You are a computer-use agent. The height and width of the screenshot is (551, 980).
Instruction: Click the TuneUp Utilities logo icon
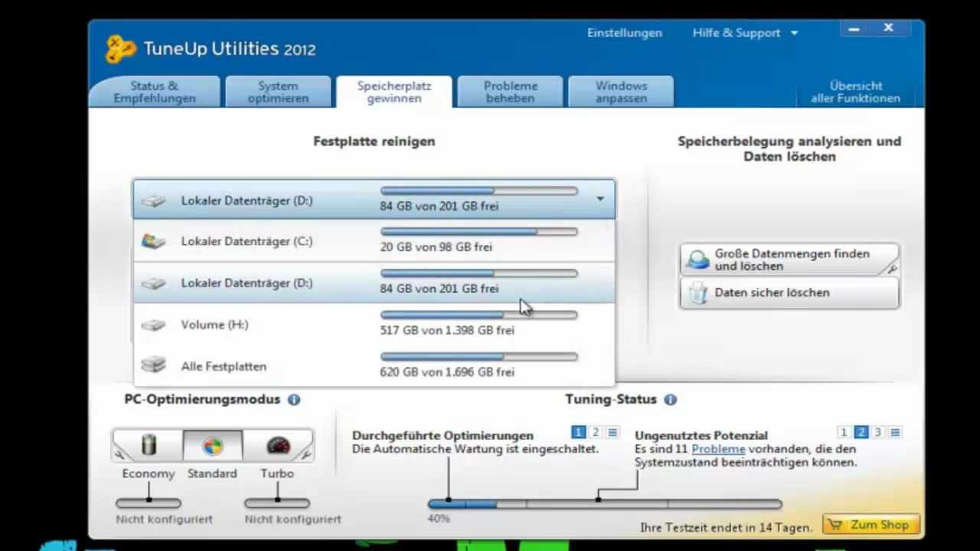coord(121,49)
